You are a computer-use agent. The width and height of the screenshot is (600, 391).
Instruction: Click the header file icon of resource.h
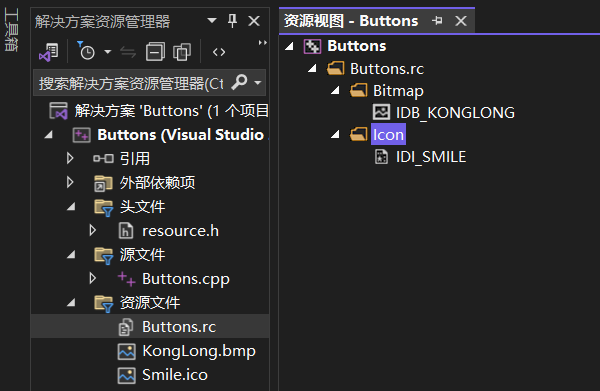tap(126, 231)
